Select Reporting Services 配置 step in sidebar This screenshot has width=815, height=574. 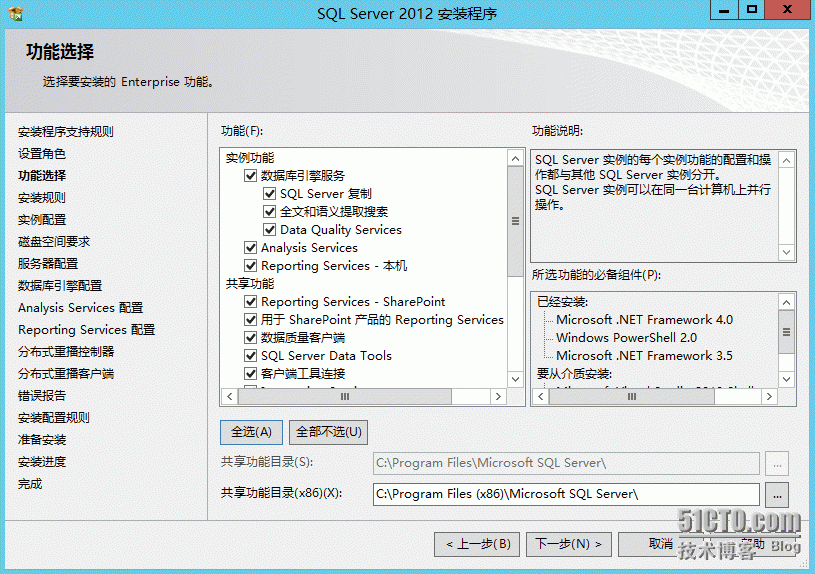coord(86,330)
